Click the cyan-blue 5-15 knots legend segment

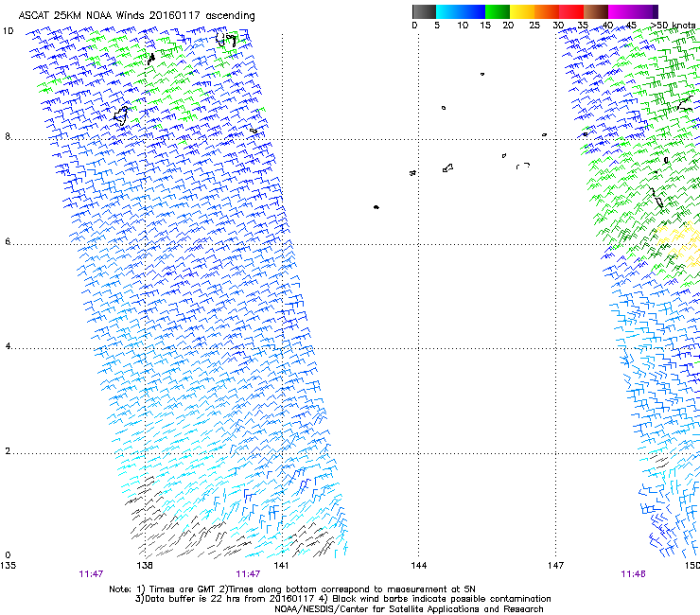(461, 11)
